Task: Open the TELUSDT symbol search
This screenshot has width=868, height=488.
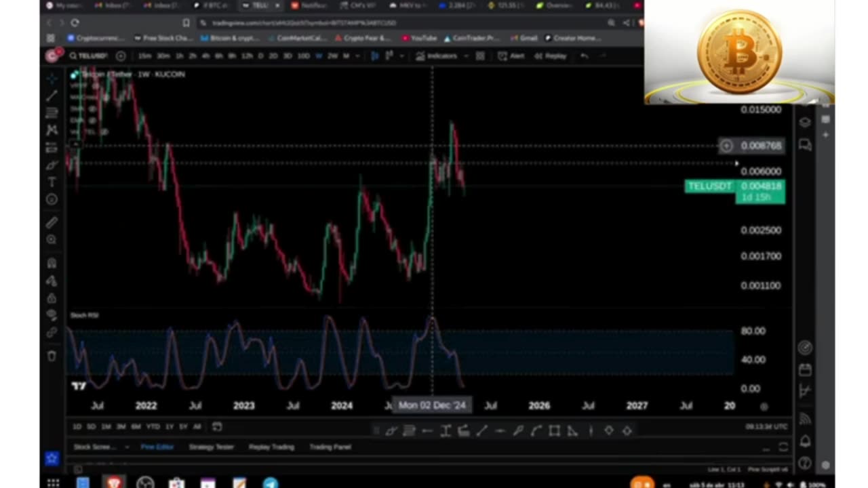Action: tap(89, 56)
